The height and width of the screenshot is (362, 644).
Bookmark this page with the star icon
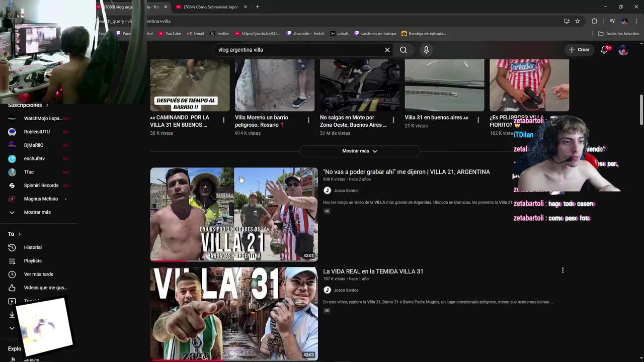[x=578, y=21]
